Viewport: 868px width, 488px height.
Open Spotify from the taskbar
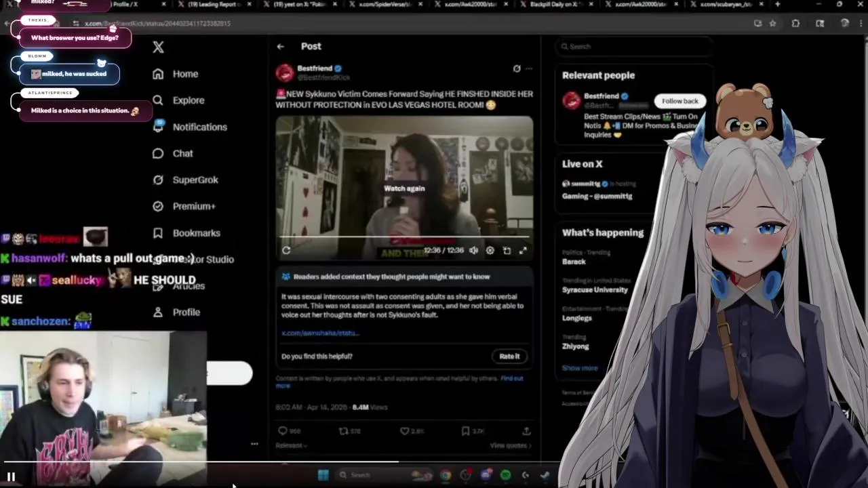point(505,475)
